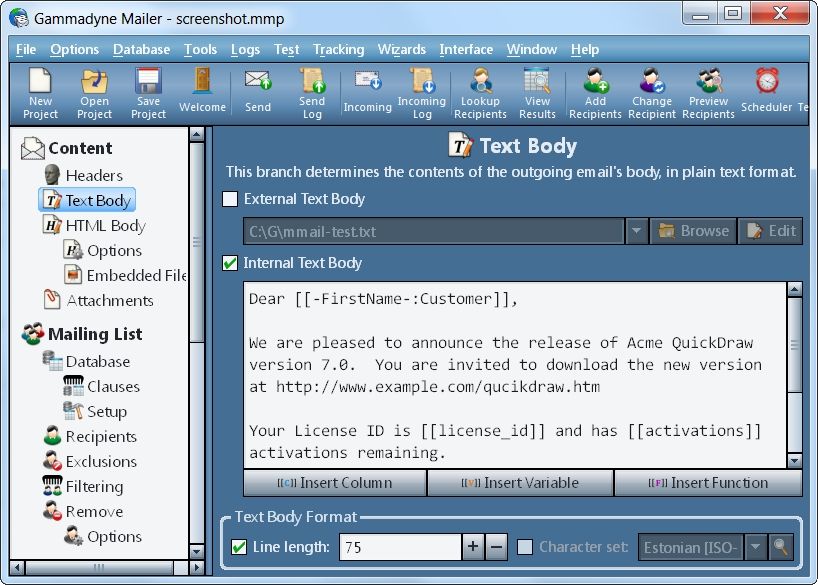The image size is (818, 585).
Task: Open Options under HTML Body
Action: [103, 250]
